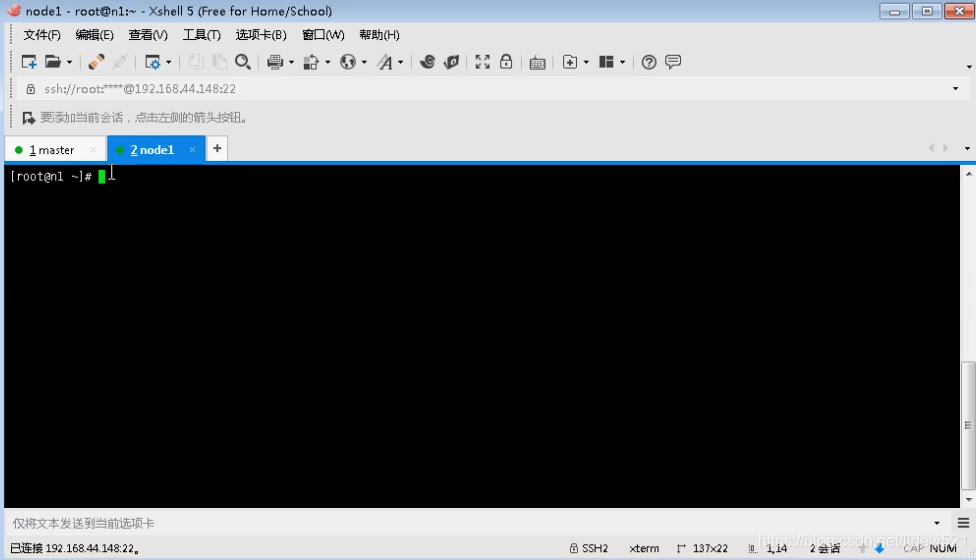This screenshot has width=976, height=560.
Task: Click the Color scheme icon
Action: (x=311, y=62)
